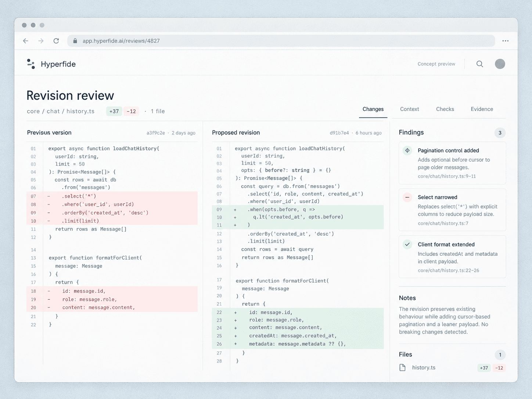
Task: Switch to the Changes tab
Action: (x=373, y=109)
